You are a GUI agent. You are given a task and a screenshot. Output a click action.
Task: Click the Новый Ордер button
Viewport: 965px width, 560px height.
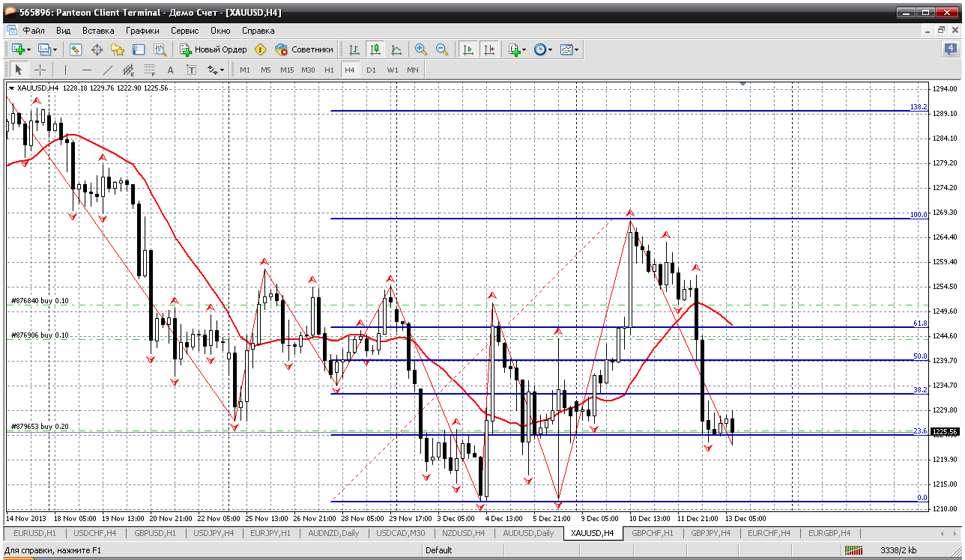(x=214, y=49)
